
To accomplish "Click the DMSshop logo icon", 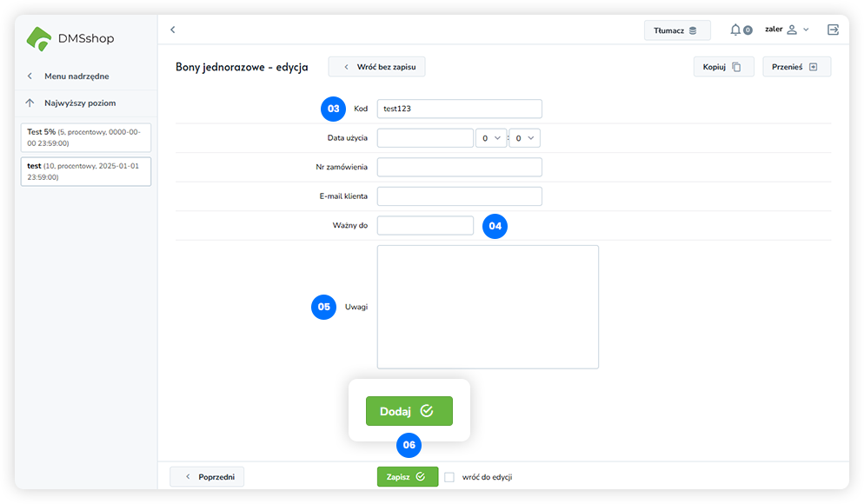I will pos(40,38).
